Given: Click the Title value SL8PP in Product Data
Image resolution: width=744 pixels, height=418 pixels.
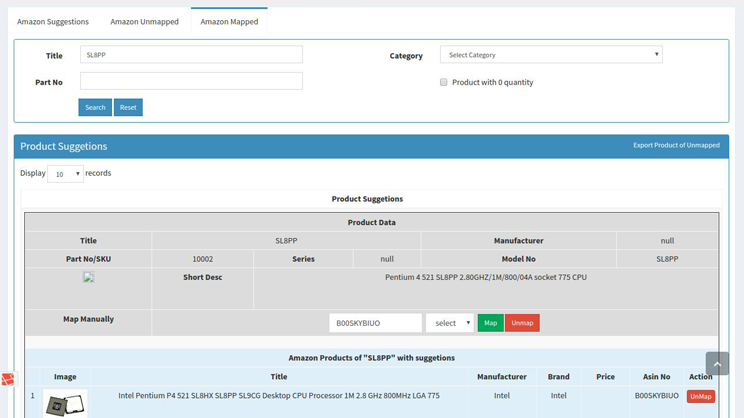Looking at the screenshot, I should click(x=286, y=241).
